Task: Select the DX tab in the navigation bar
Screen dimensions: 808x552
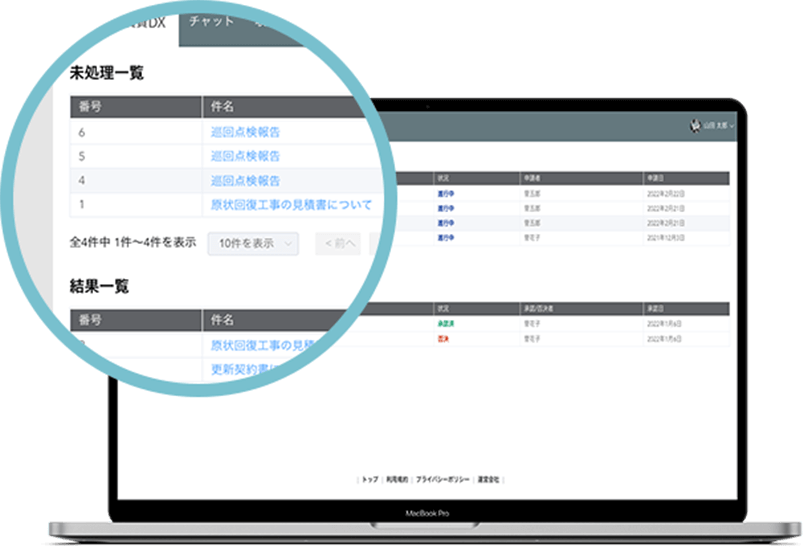Action: tap(148, 22)
